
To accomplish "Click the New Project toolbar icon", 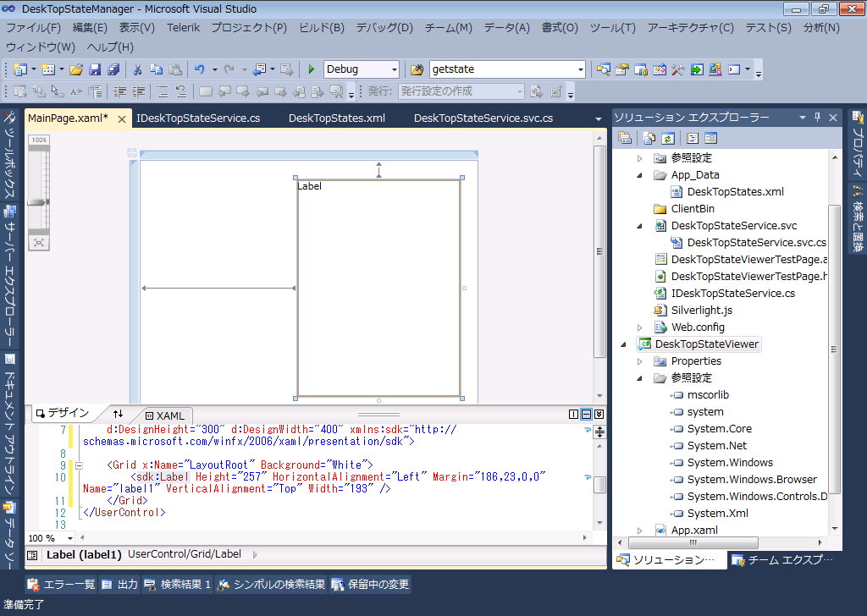I will pos(20,69).
